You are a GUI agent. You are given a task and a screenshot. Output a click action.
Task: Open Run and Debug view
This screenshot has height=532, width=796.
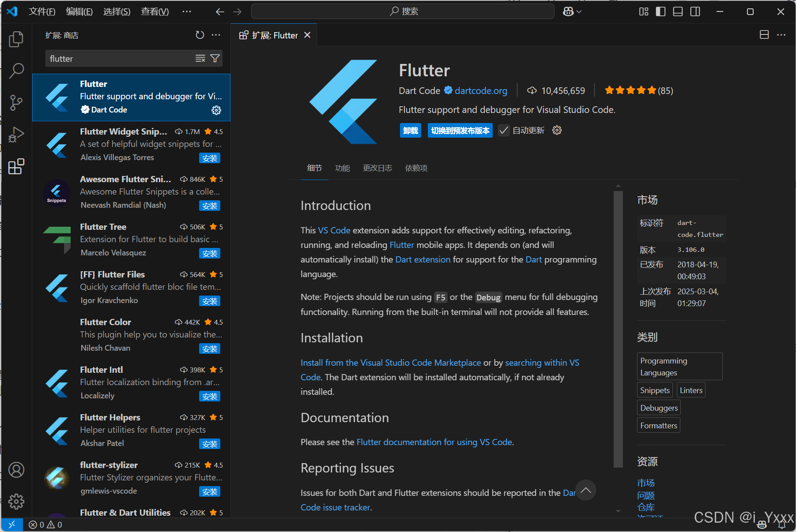(16, 134)
